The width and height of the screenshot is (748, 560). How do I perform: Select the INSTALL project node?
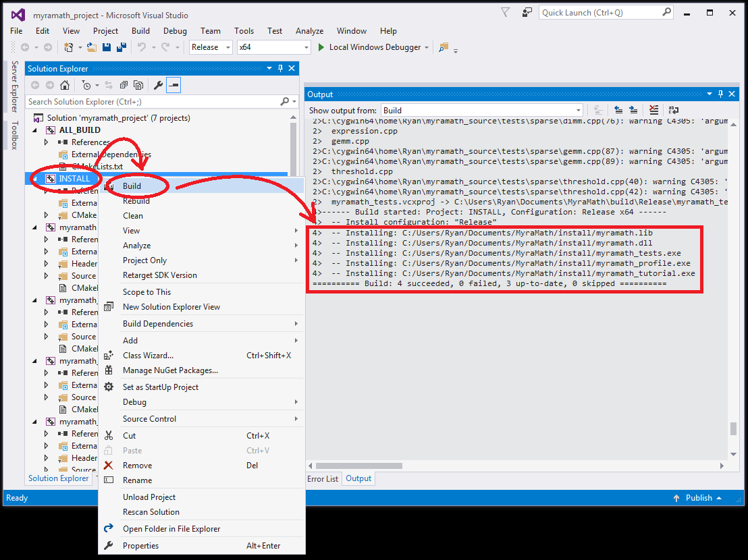[74, 179]
